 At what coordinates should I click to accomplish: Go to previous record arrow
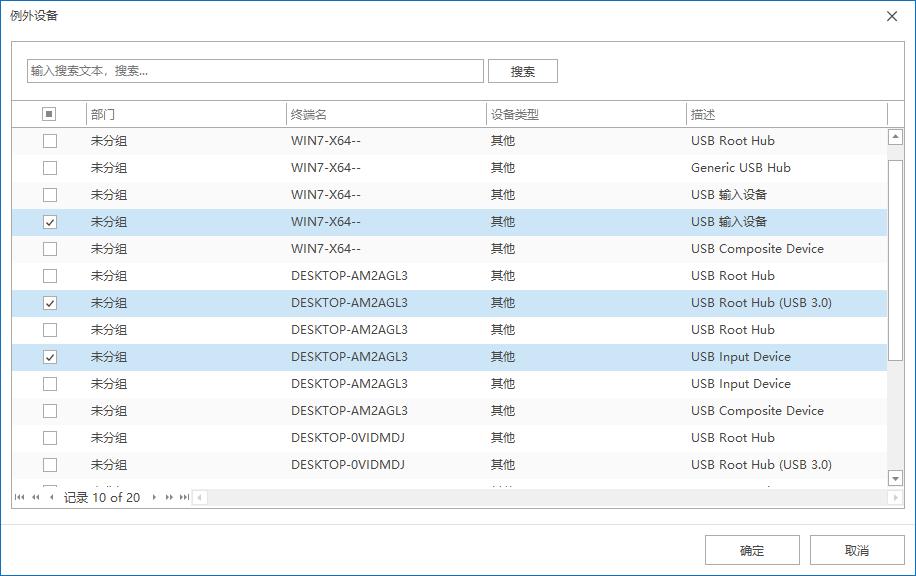pyautogui.click(x=51, y=497)
